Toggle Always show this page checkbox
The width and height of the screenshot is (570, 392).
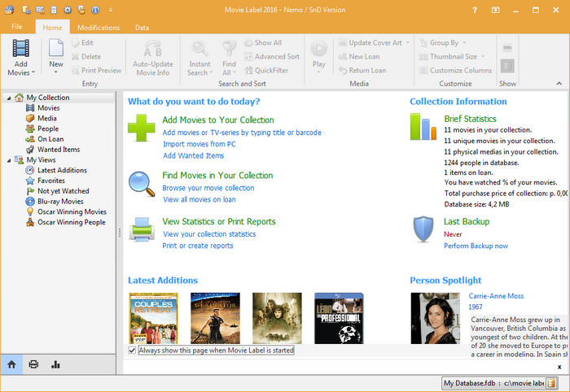[x=132, y=351]
